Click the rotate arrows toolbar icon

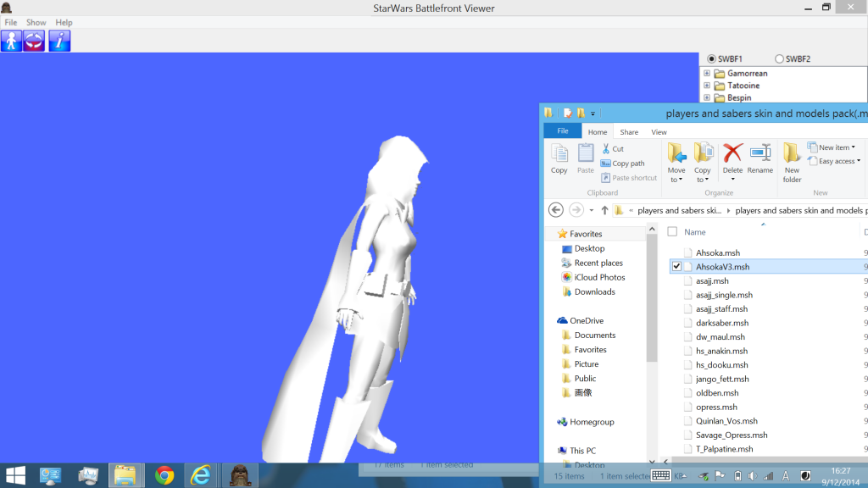tap(34, 41)
